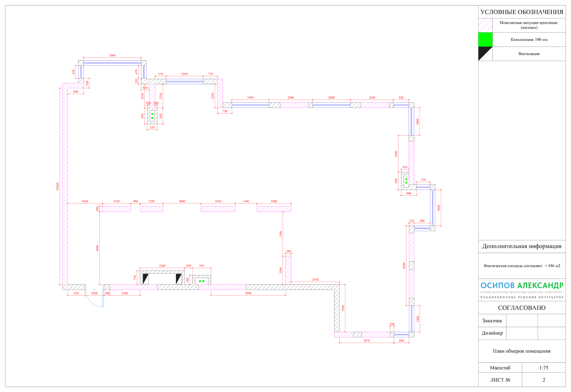Click the План обмеров помещения title

[522, 351]
